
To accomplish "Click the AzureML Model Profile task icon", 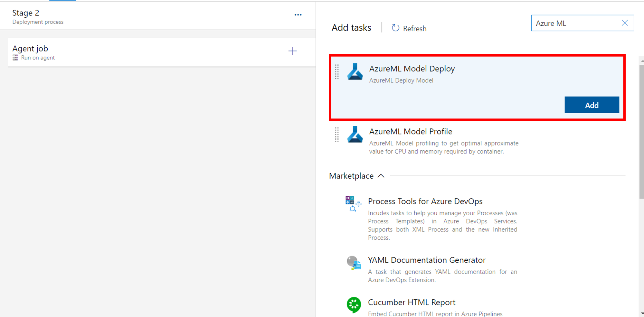I will (355, 135).
